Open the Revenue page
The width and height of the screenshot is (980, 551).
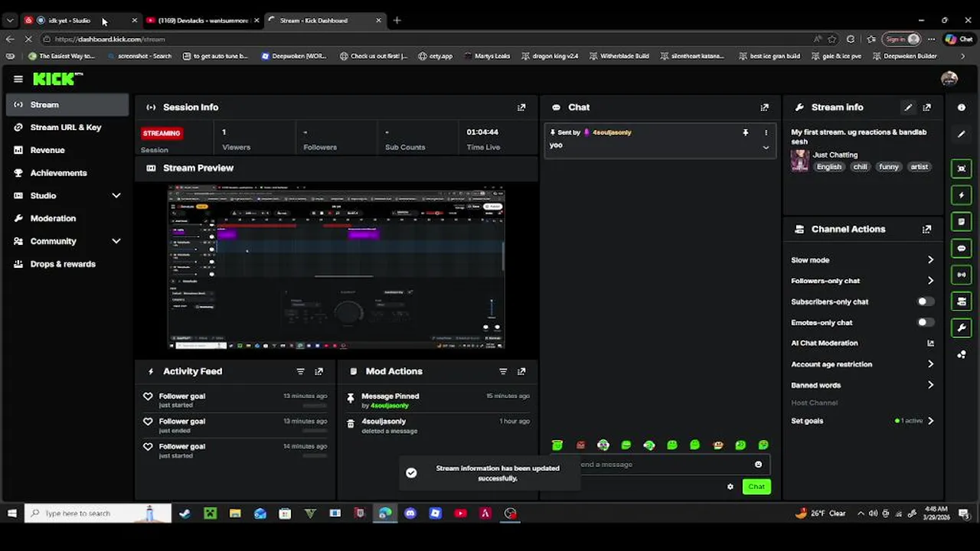[67, 151]
